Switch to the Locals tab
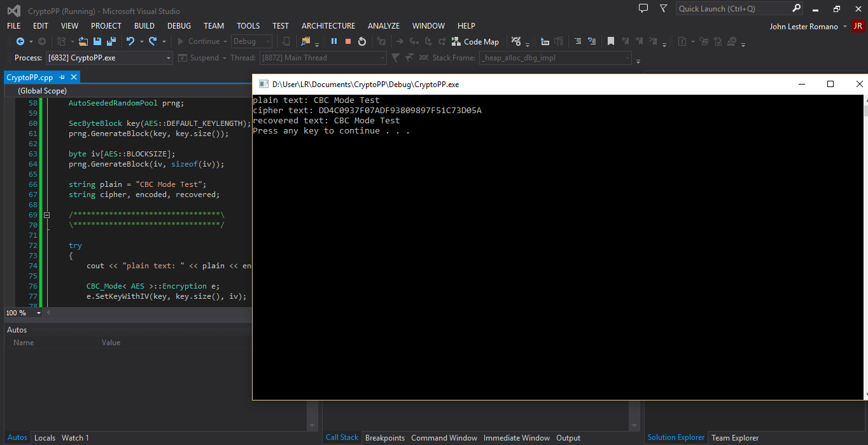This screenshot has height=445, width=868. 45,437
